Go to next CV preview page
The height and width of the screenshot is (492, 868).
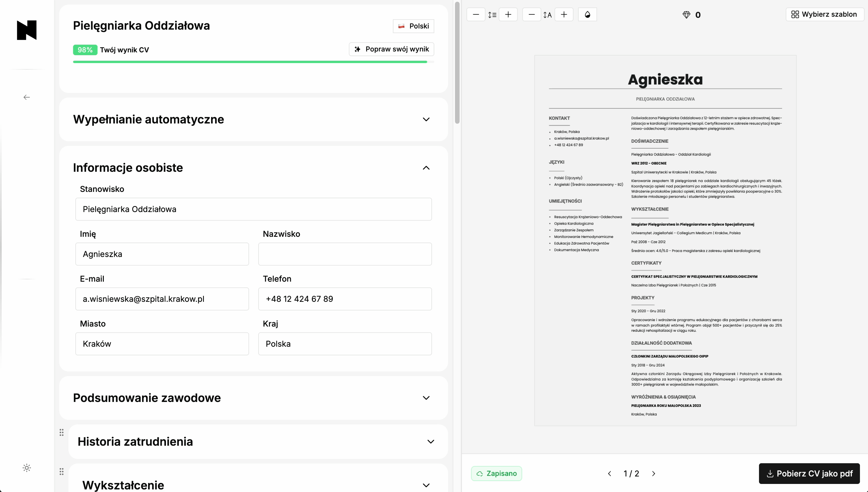tap(653, 473)
